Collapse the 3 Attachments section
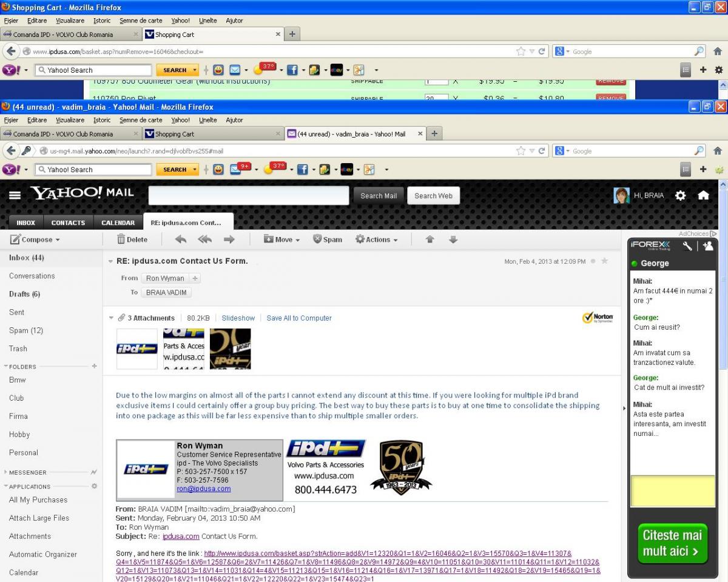Viewport: 728px width, 582px height. click(x=112, y=318)
